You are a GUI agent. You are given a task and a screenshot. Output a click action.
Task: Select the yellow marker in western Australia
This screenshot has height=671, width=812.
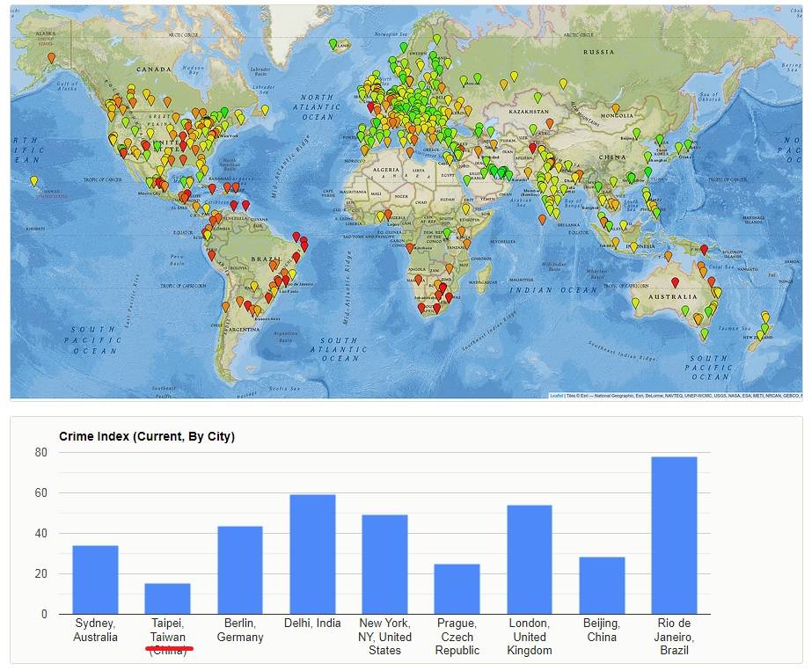point(635,302)
